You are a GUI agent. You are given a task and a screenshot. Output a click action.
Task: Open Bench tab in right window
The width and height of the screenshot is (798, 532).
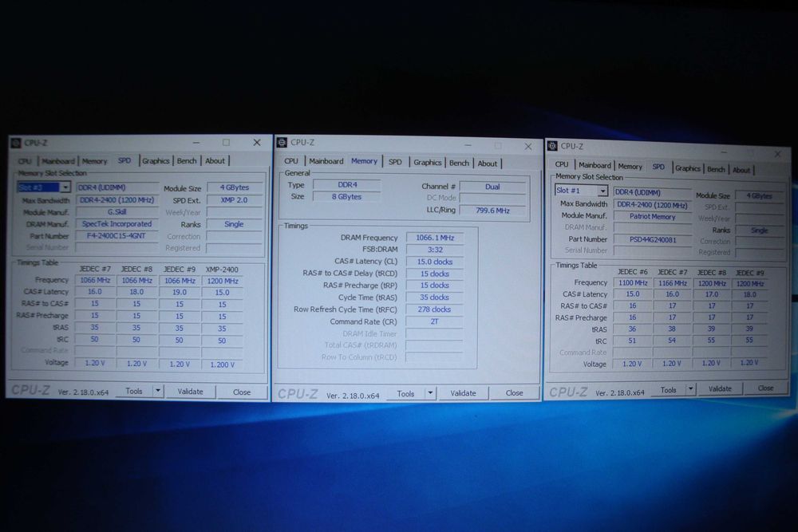[x=716, y=169]
